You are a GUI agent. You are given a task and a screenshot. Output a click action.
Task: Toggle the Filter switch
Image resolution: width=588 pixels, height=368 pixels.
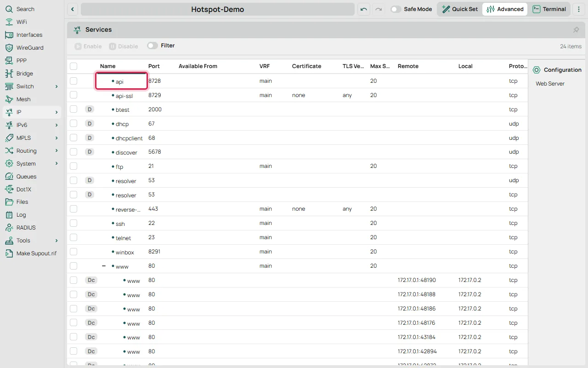[152, 46]
